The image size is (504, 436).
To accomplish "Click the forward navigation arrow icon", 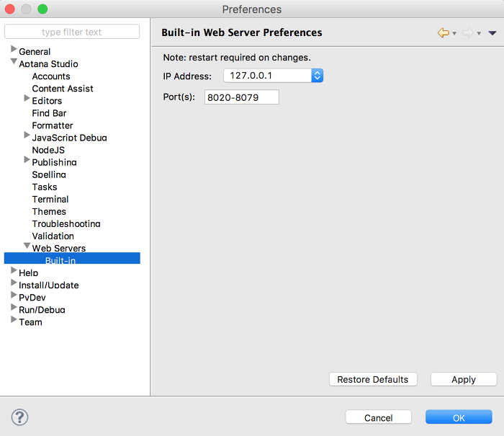I will coord(468,33).
